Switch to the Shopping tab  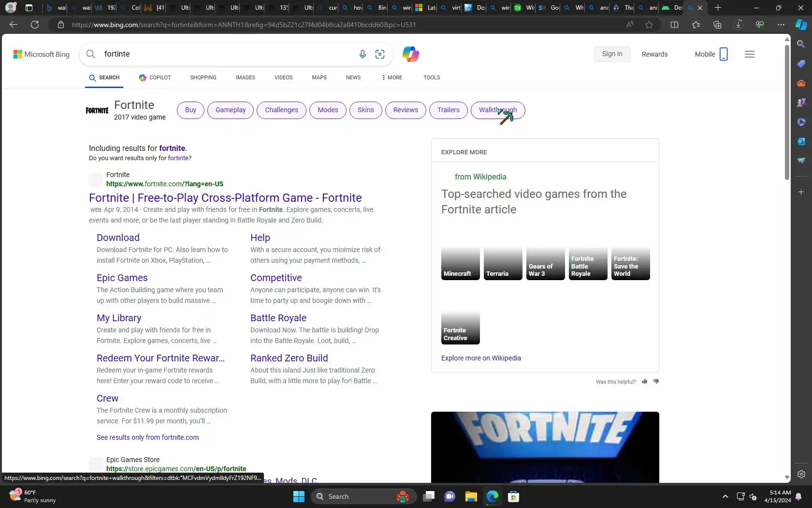(x=203, y=77)
